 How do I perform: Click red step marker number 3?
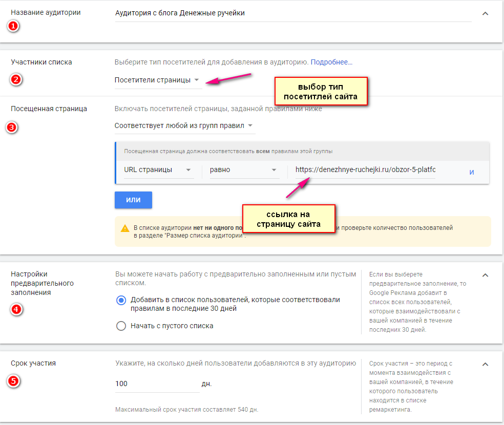(x=12, y=128)
